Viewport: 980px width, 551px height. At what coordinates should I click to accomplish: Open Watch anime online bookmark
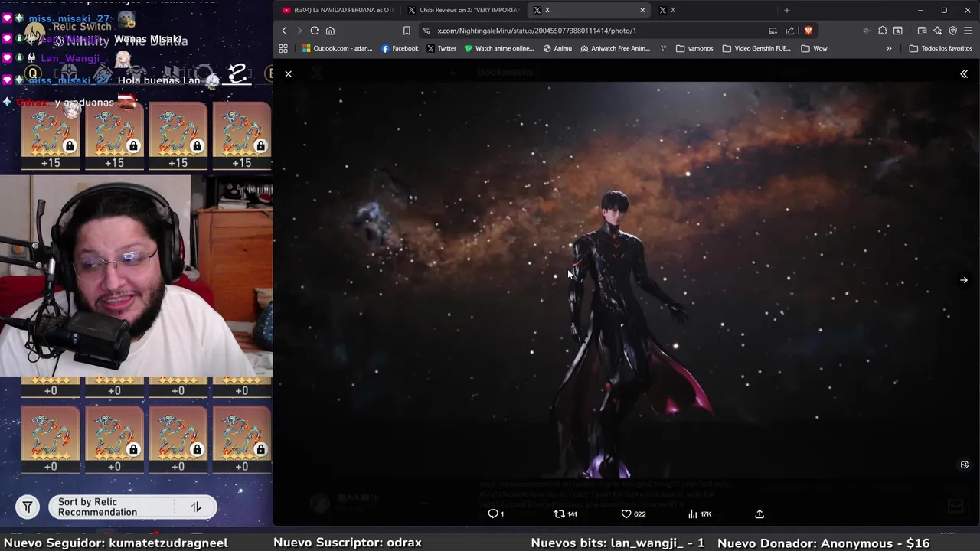pyautogui.click(x=499, y=48)
